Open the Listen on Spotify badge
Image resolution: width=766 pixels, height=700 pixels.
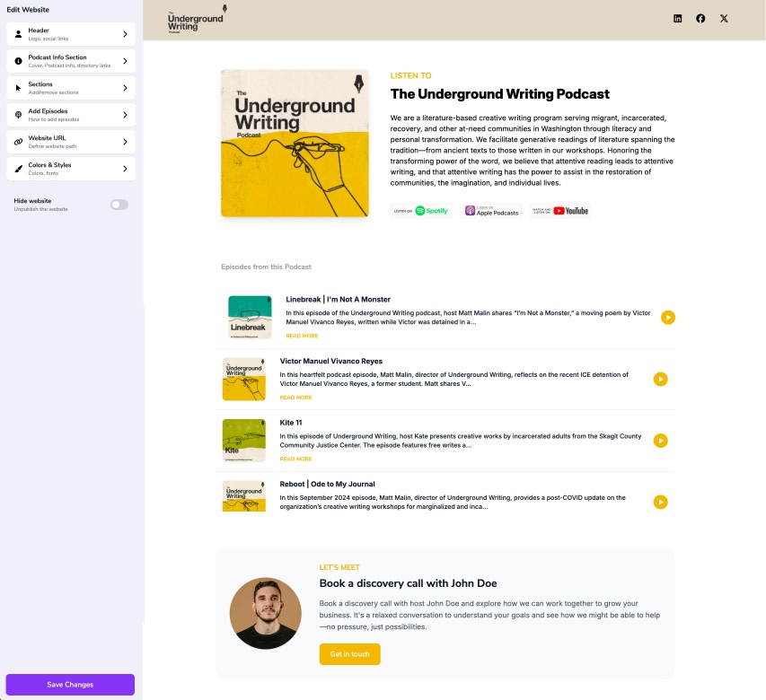click(421, 211)
